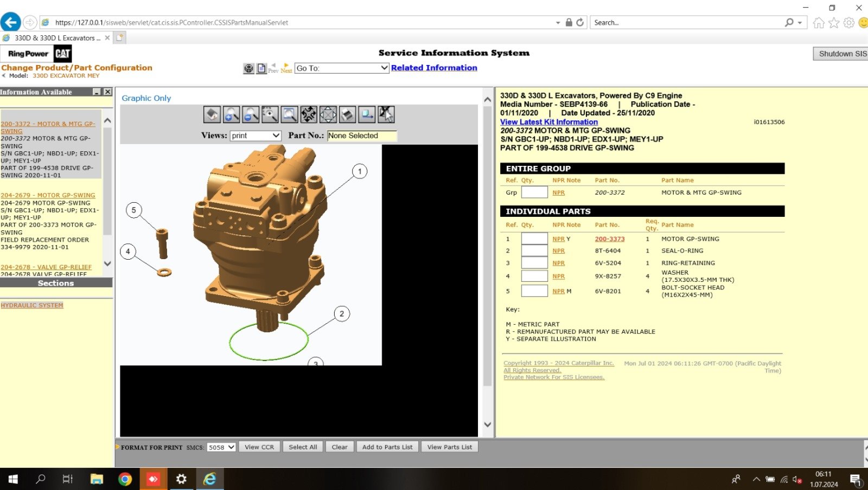Click the browser back arrow button
The height and width of the screenshot is (490, 868).
point(10,22)
